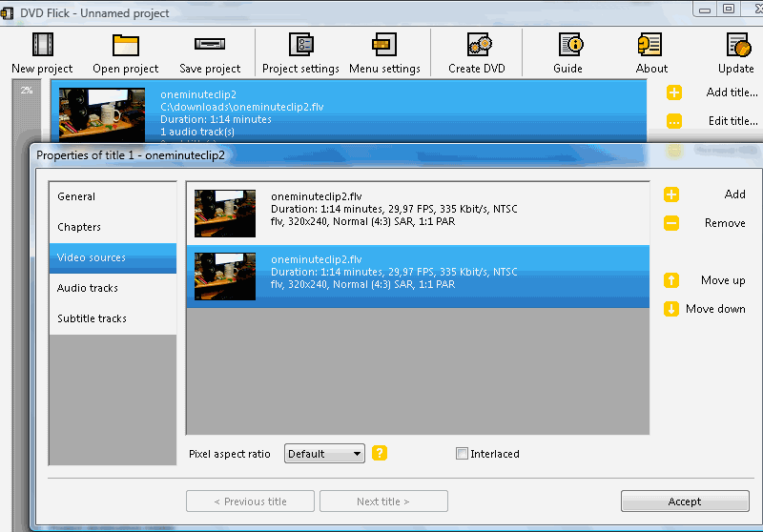Click the yellow plus icon beside Add
The width and height of the screenshot is (763, 532).
pos(671,194)
